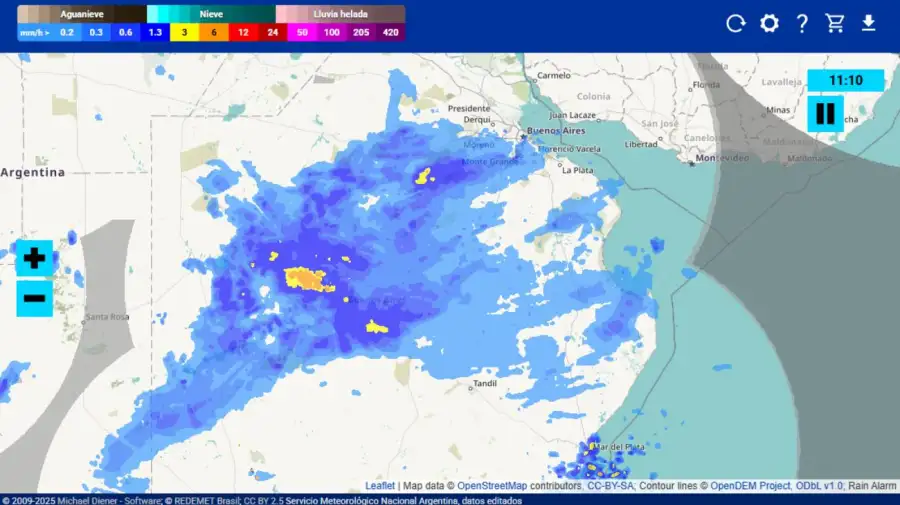Click the 100 mm/h legend swatch
The width and height of the screenshot is (900, 505).
pos(332,32)
